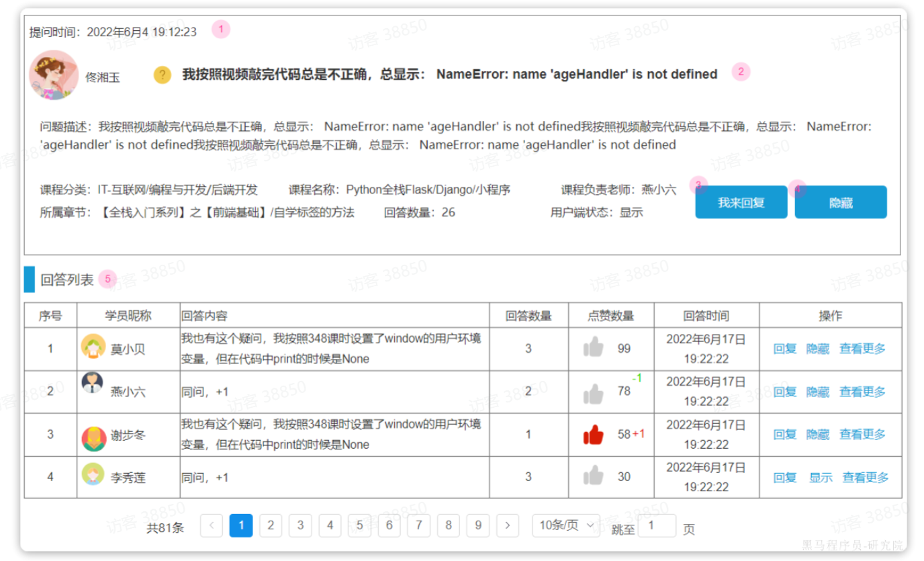Click 燕小六's avatar in row 2
The width and height of the screenshot is (924, 561).
[x=92, y=383]
